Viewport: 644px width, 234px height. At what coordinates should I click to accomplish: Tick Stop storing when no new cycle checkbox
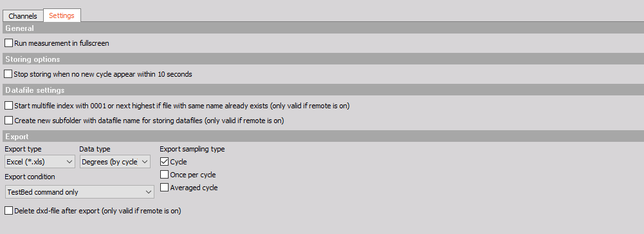(8, 74)
